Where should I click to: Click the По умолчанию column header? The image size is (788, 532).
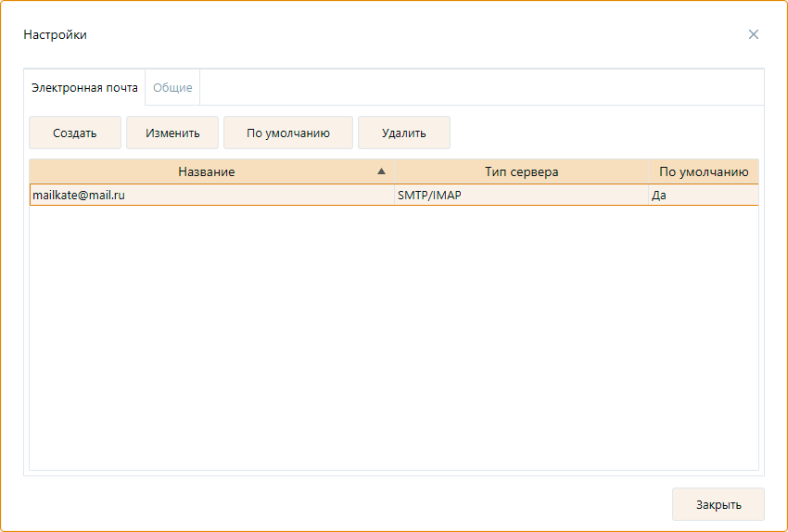[703, 171]
